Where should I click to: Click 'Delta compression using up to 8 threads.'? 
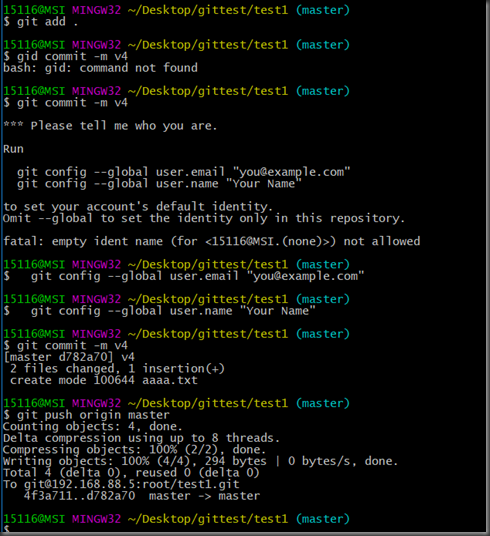click(x=141, y=438)
